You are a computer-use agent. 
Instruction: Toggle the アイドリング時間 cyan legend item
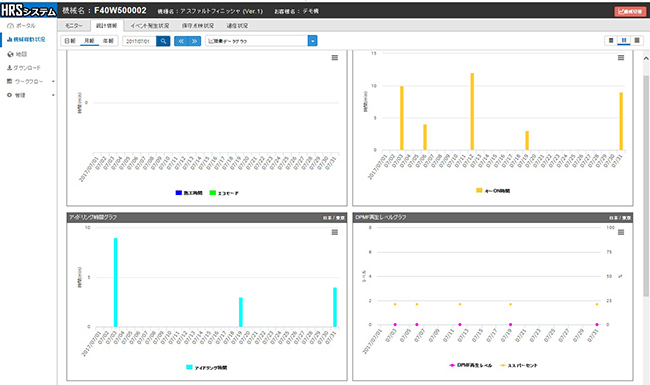coord(206,368)
